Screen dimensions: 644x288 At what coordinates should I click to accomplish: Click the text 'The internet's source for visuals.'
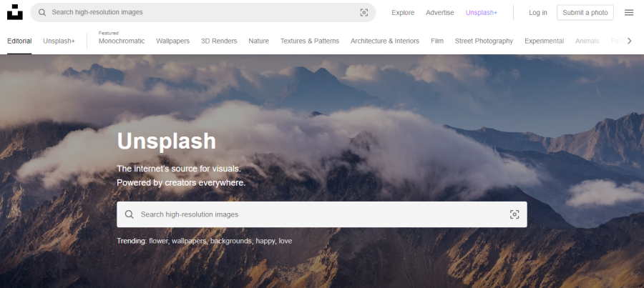pyautogui.click(x=179, y=169)
